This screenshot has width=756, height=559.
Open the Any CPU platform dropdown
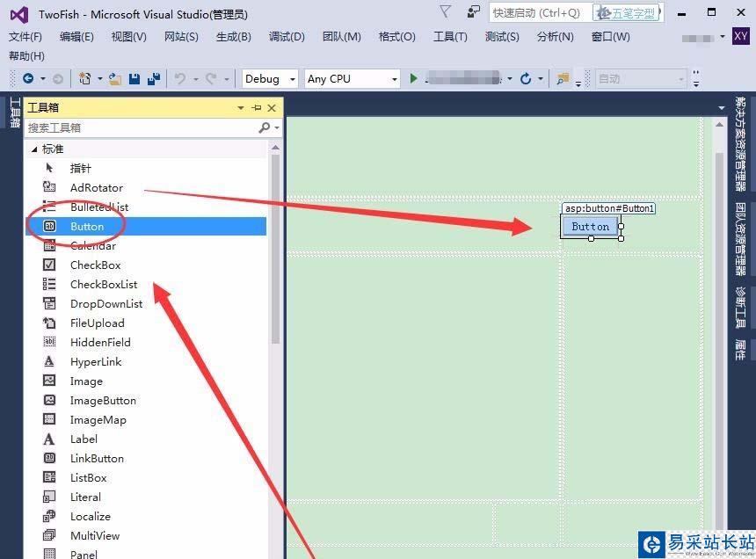(395, 79)
